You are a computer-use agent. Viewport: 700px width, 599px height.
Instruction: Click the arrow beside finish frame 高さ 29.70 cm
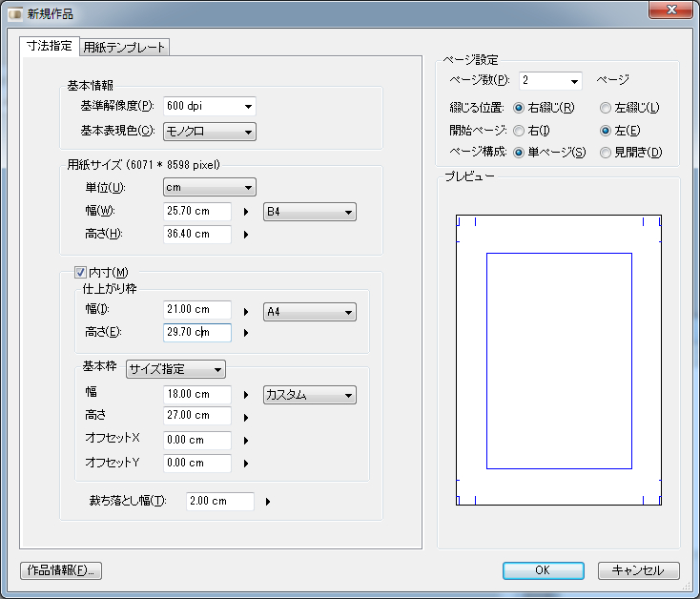[246, 333]
